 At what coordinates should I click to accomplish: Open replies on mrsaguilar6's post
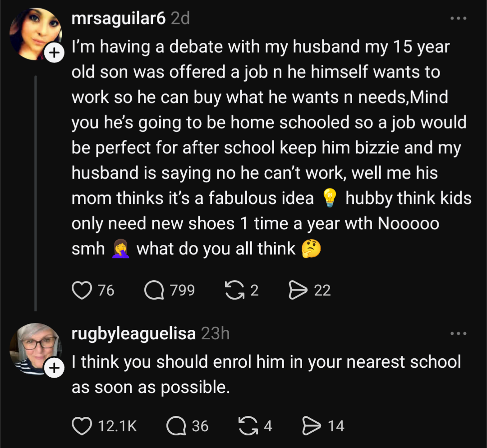(x=153, y=290)
